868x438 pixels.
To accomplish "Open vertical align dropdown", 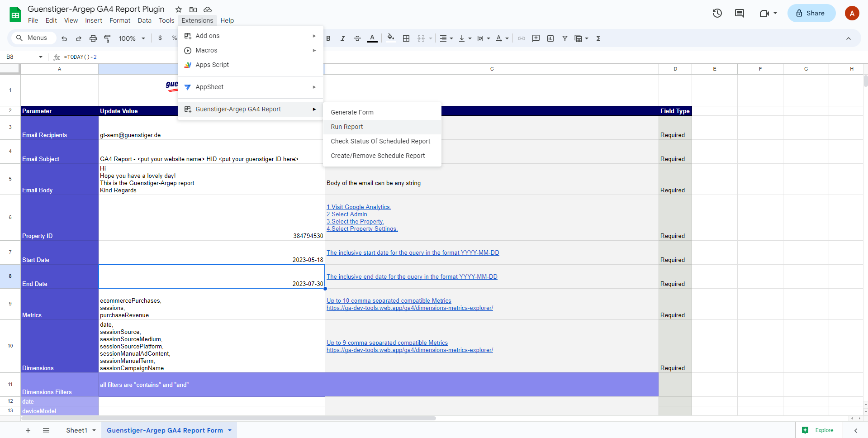I will click(465, 38).
